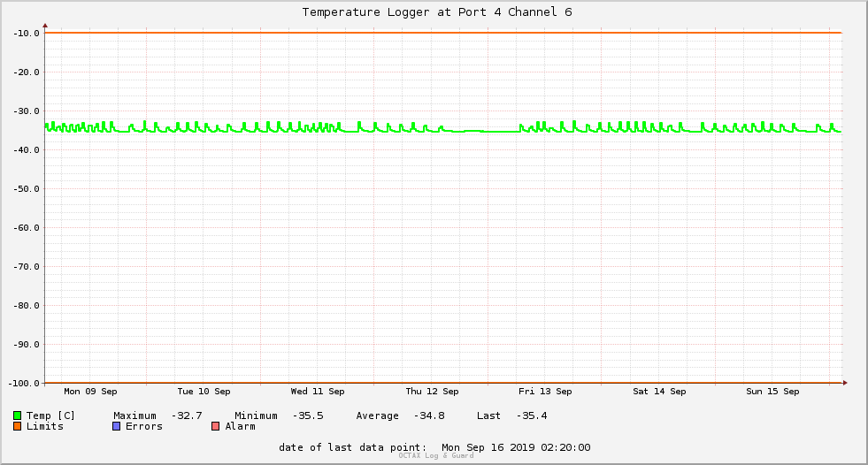Click the blue Errors legend swatch
Image resolution: width=868 pixels, height=465 pixels.
(x=116, y=426)
